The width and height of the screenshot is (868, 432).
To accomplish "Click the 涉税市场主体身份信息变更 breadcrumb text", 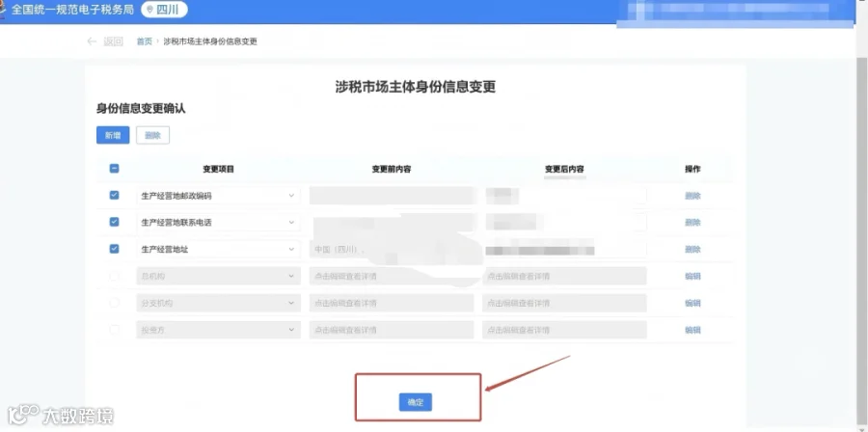I will [210, 41].
